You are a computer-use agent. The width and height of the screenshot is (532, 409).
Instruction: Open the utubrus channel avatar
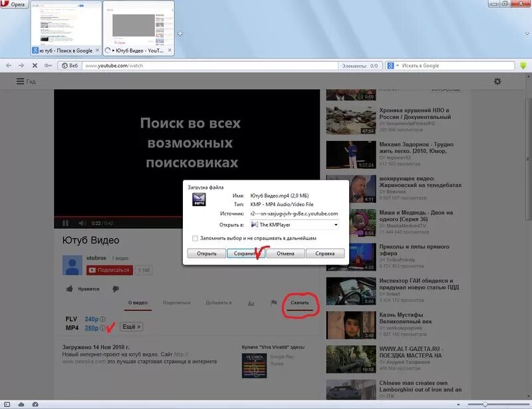tap(72, 265)
